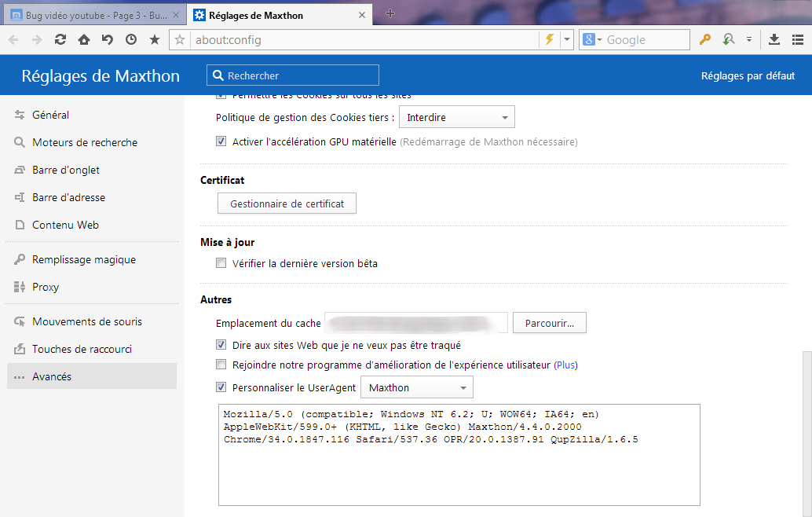
Task: Toggle Activer l'accélération GPU matérielle checkbox
Action: click(x=221, y=141)
